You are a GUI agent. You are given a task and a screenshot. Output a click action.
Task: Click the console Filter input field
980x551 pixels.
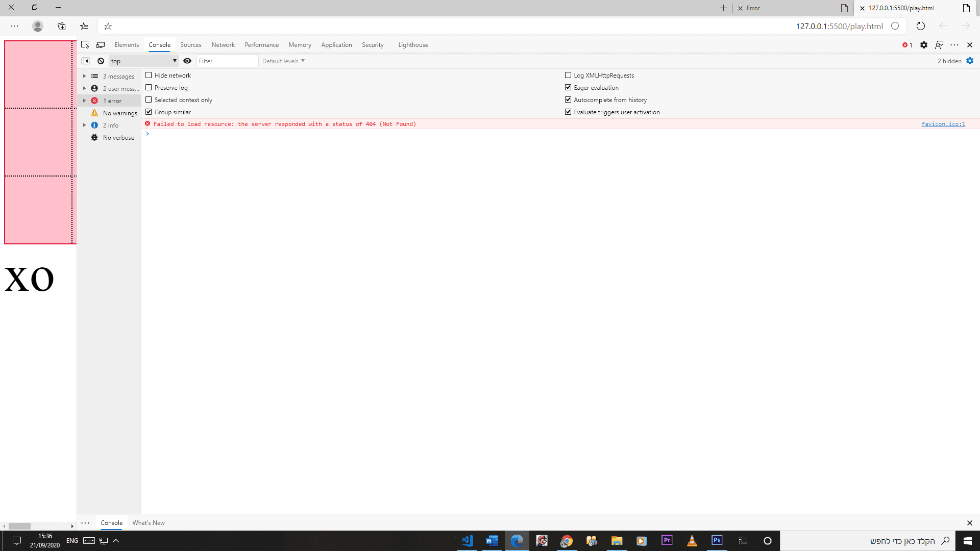[x=227, y=61]
